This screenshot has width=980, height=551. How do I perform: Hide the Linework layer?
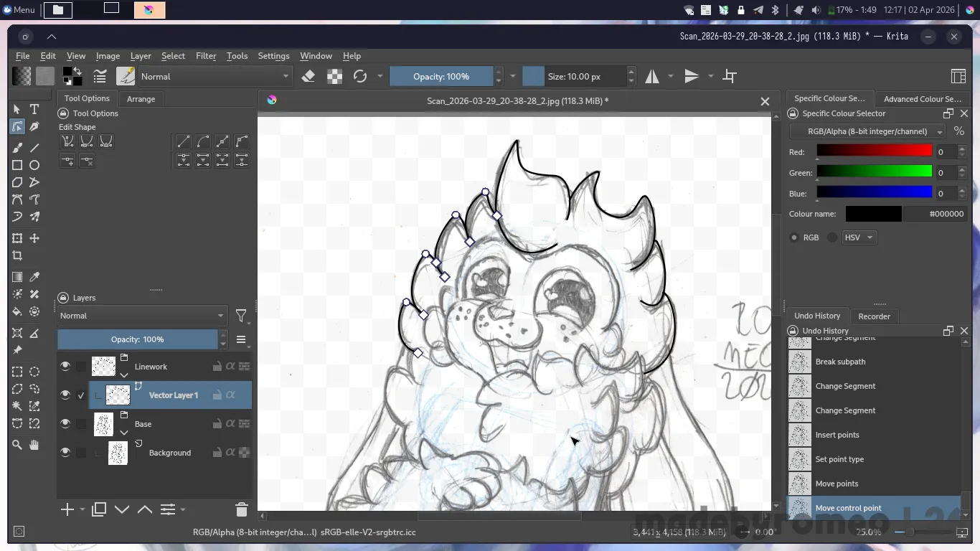tap(65, 367)
